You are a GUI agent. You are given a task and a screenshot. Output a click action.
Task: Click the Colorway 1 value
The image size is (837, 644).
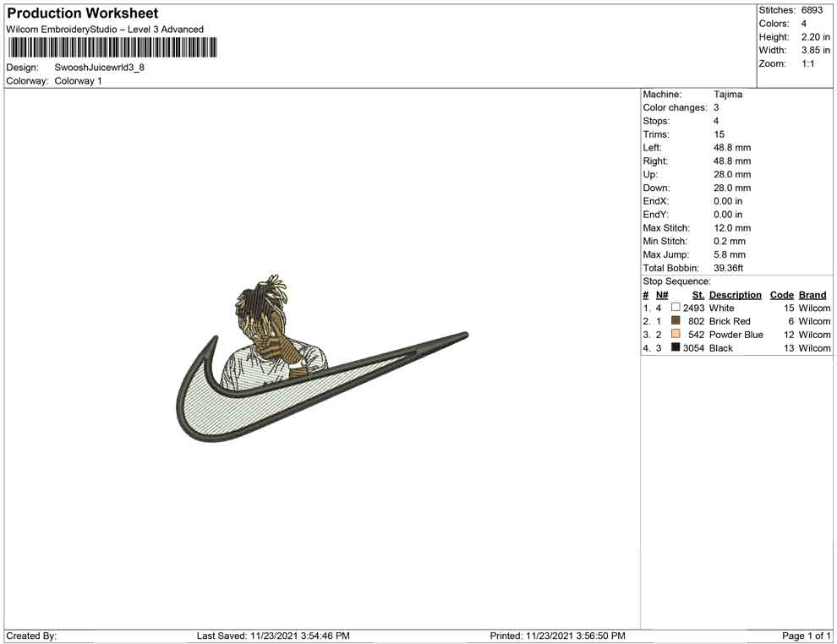[x=78, y=80]
